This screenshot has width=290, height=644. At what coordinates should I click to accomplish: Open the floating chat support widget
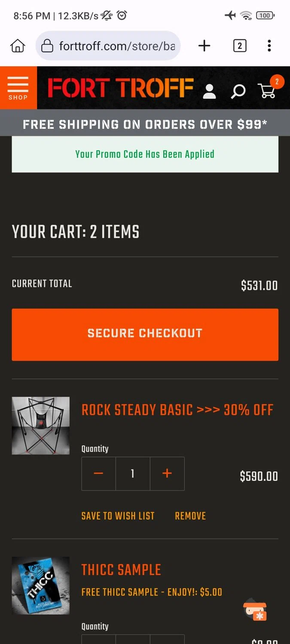[x=255, y=609]
